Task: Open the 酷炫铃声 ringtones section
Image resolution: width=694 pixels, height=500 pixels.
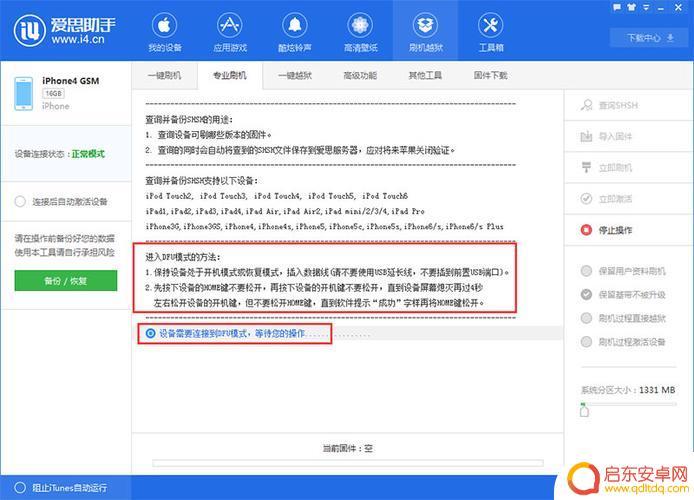Action: [x=295, y=31]
